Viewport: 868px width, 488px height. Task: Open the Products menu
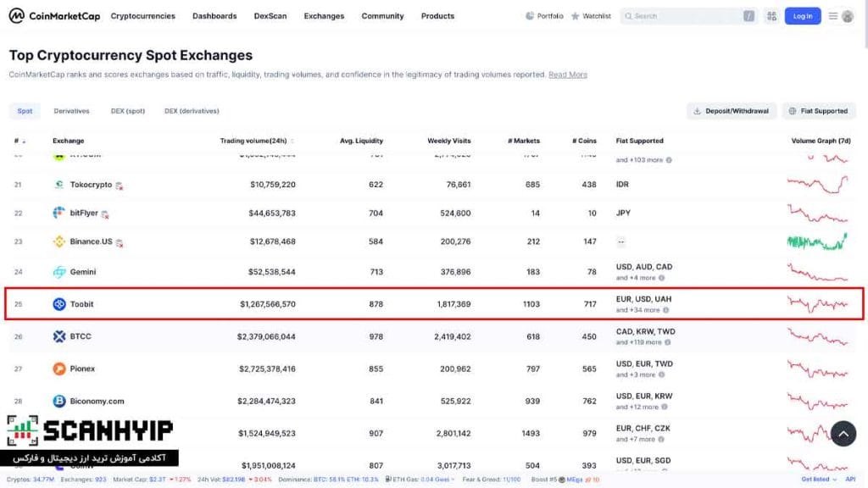(x=437, y=16)
